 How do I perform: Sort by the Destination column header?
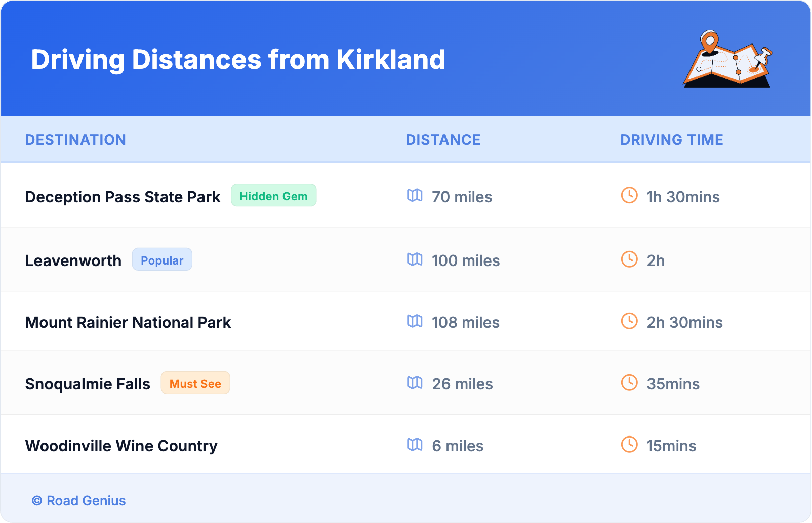pos(75,140)
